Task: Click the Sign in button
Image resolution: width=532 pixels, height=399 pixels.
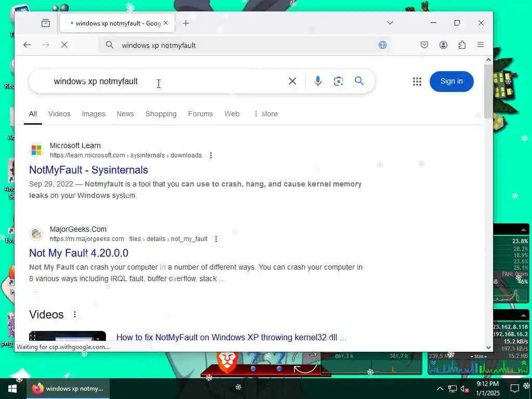Action: [x=451, y=82]
